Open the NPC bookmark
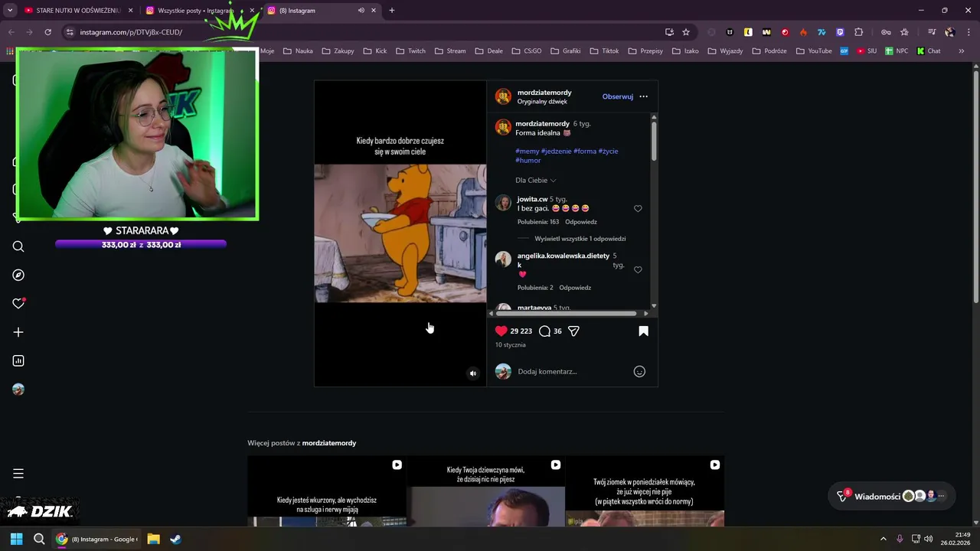The width and height of the screenshot is (980, 551). click(897, 51)
